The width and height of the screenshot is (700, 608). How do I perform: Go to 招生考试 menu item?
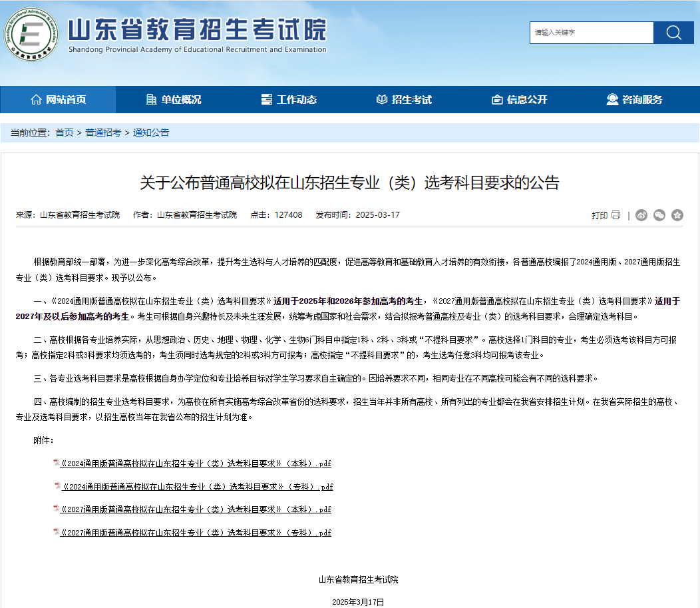(404, 100)
